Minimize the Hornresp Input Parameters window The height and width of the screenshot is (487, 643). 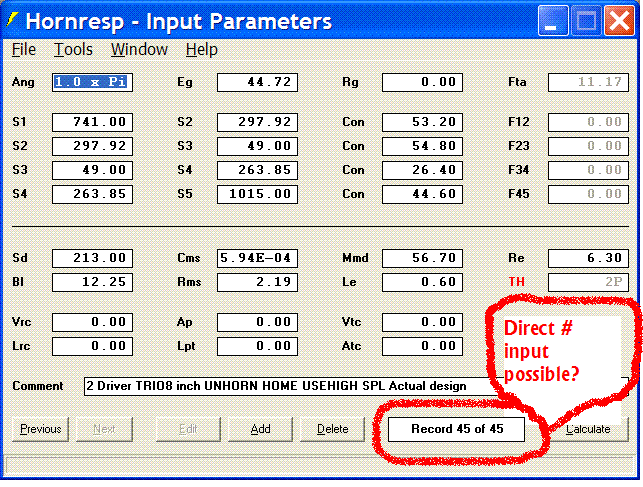553,20
